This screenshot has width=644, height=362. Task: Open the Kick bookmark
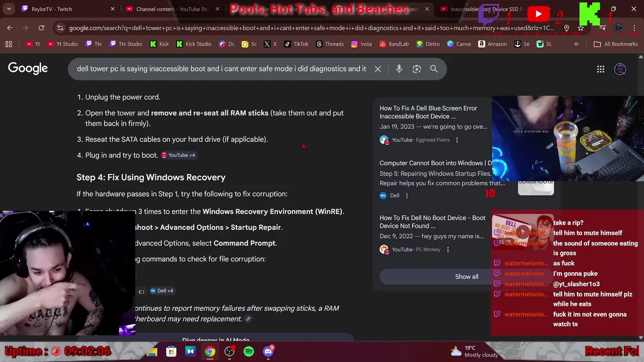[159, 44]
